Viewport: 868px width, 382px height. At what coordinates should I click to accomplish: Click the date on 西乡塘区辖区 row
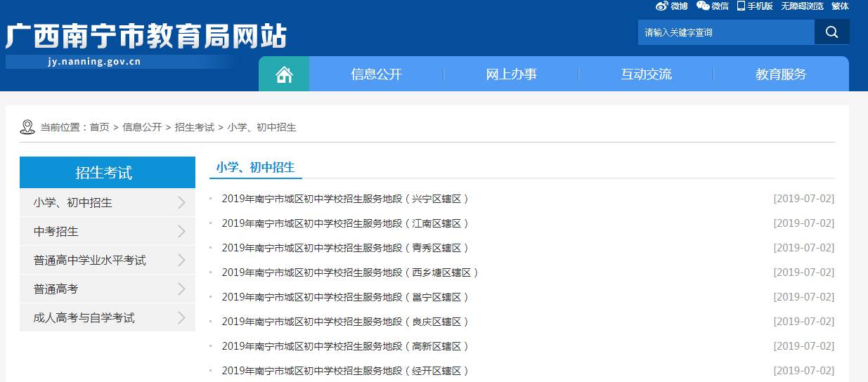[804, 272]
